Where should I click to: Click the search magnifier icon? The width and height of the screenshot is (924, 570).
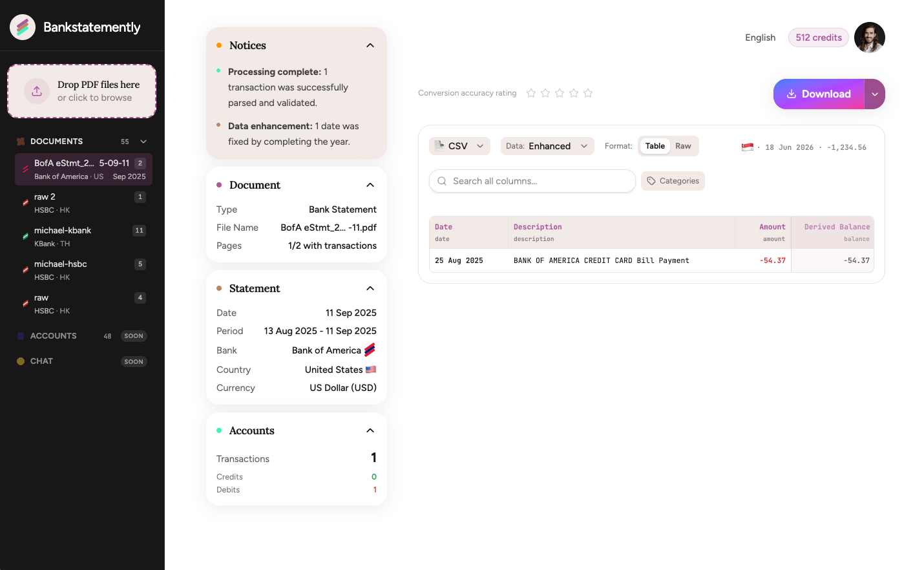click(442, 181)
